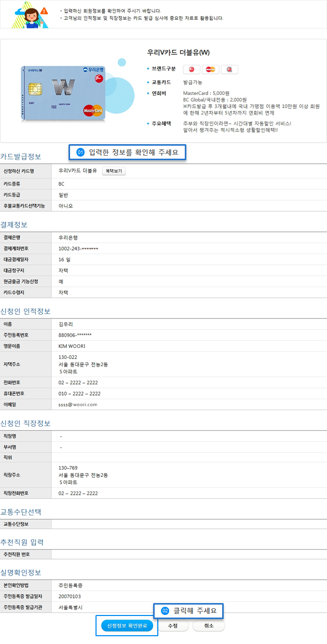Click the English name KIM WOORI
Image resolution: width=327 pixels, height=644 pixels.
coord(72,346)
